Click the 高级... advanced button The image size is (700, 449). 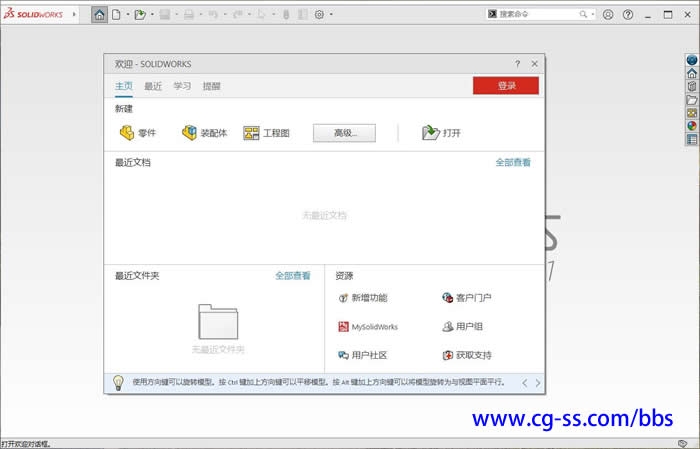pyautogui.click(x=343, y=133)
